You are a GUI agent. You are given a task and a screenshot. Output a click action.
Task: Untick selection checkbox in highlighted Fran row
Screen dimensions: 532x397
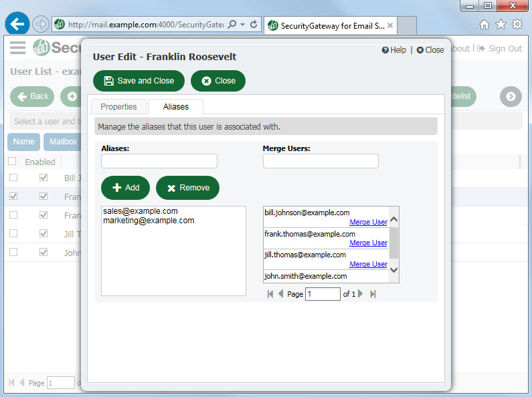click(x=13, y=196)
